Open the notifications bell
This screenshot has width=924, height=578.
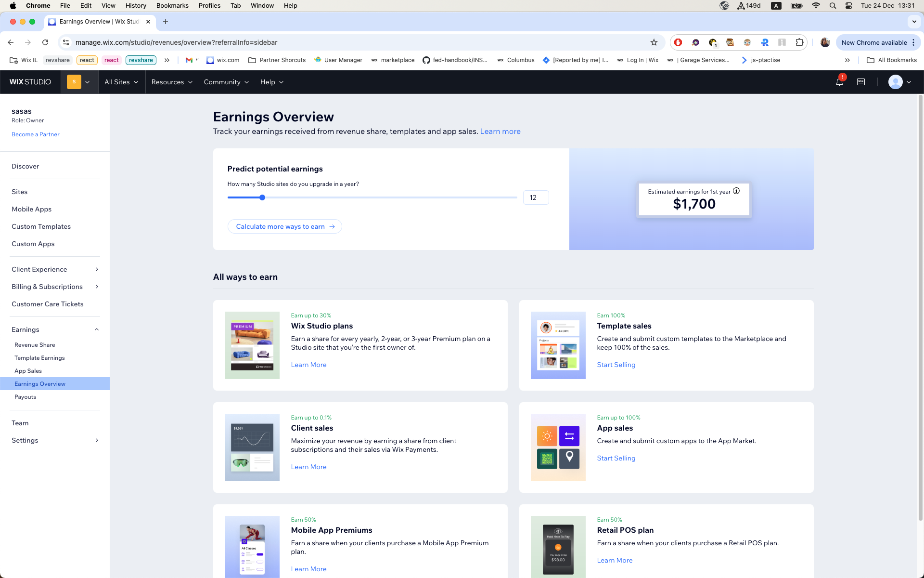click(x=839, y=82)
